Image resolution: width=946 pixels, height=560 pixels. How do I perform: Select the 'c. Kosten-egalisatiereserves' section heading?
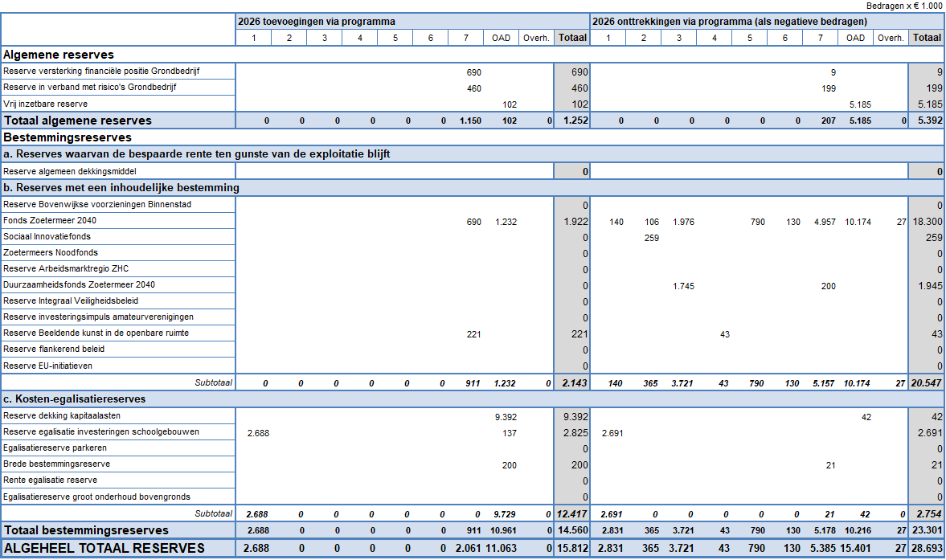pyautogui.click(x=75, y=399)
